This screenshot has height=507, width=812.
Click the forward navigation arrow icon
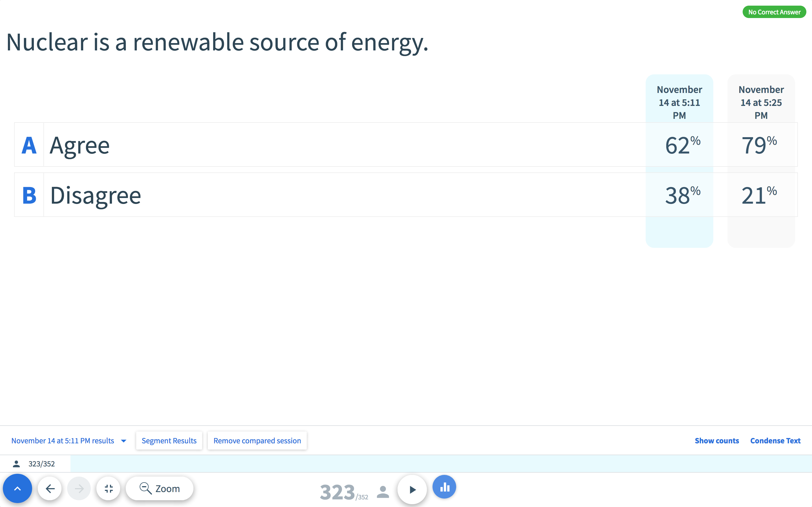click(78, 488)
